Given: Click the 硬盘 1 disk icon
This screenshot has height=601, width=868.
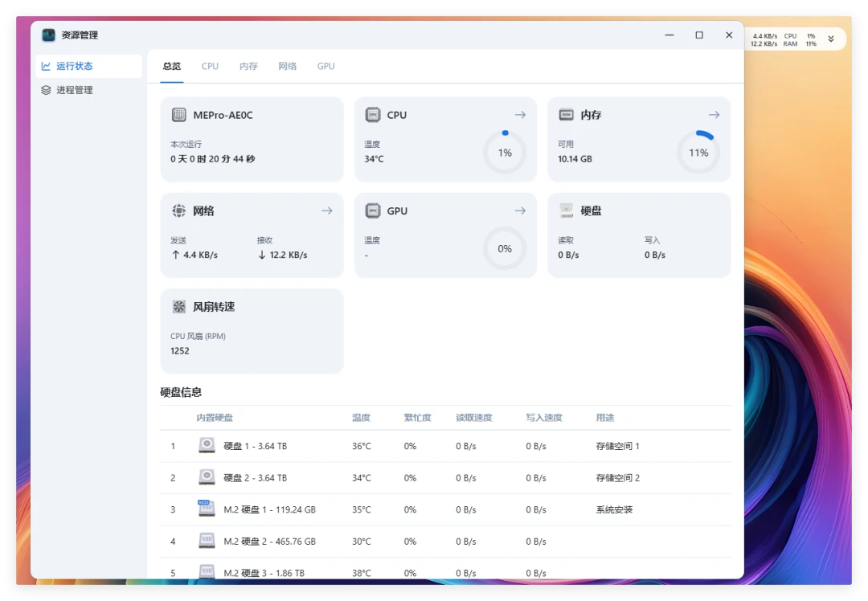Looking at the screenshot, I should 207,445.
